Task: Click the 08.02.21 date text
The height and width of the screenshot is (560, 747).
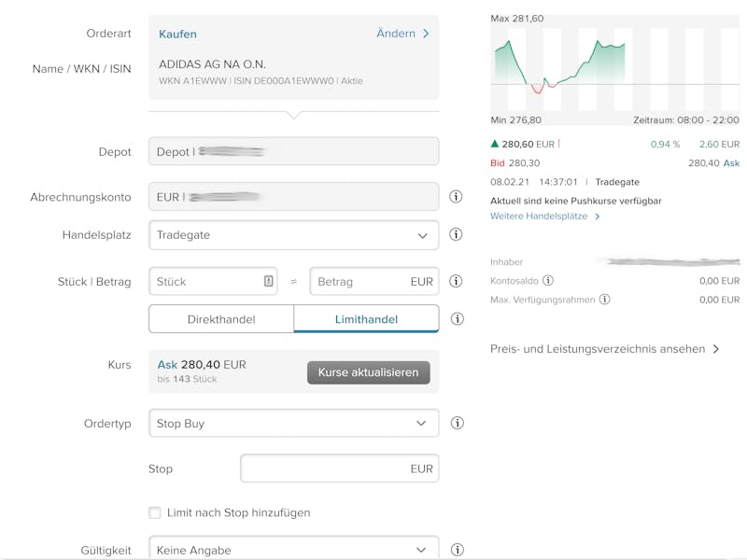Action: (x=510, y=182)
